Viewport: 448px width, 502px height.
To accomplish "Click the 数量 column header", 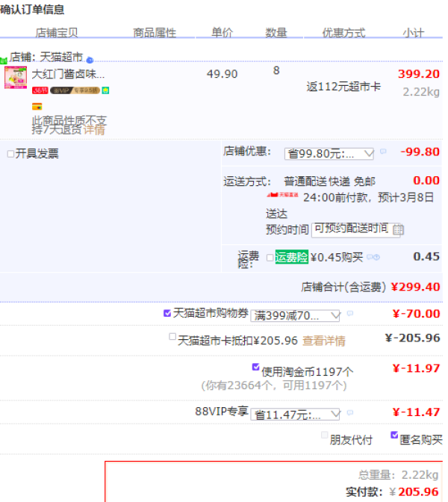I will point(276,33).
